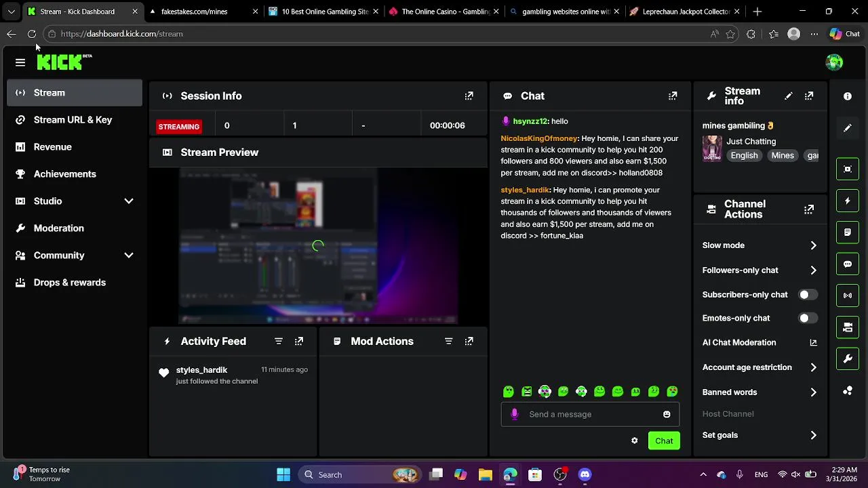Switch to the Leprechaun Jackpot Collector tab

click(684, 12)
